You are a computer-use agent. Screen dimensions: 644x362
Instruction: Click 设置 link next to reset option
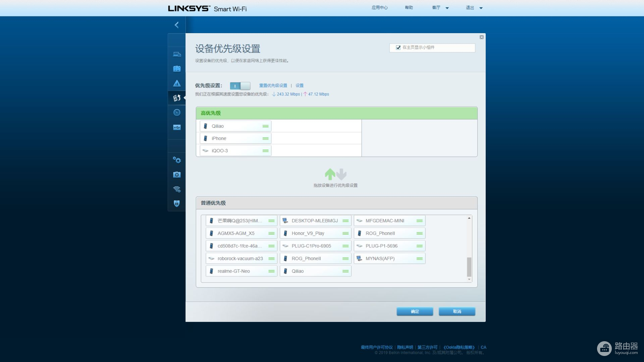tap(300, 85)
